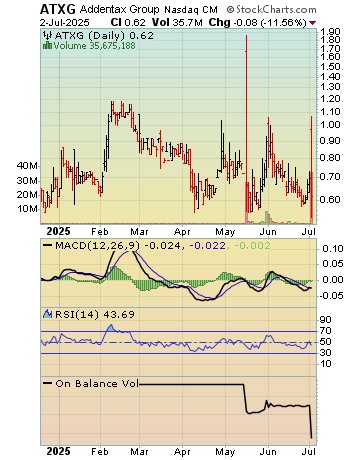The width and height of the screenshot is (360, 460).
Task: Click the MACD signal value -0.022
Action: pyautogui.click(x=208, y=246)
